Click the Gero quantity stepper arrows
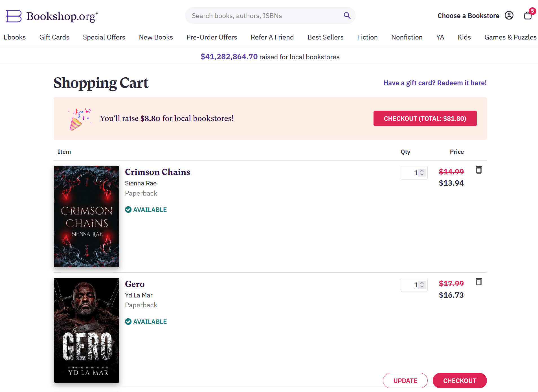Viewport: 538px width, 392px height. coord(422,285)
